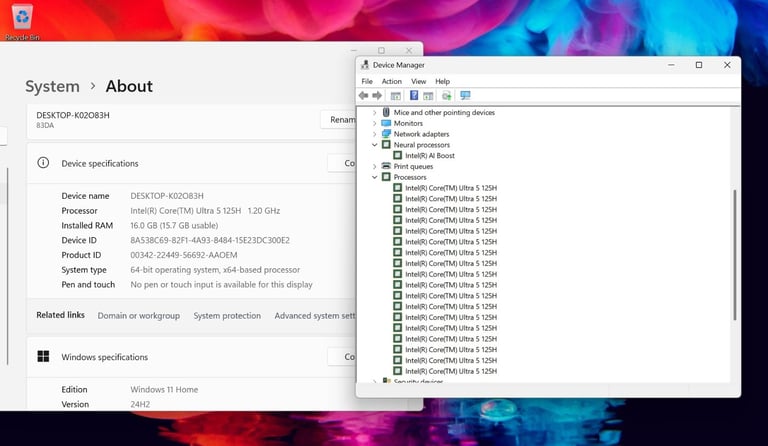Click the Windows logo beside Windows specifications
The width and height of the screenshot is (768, 446).
[43, 356]
